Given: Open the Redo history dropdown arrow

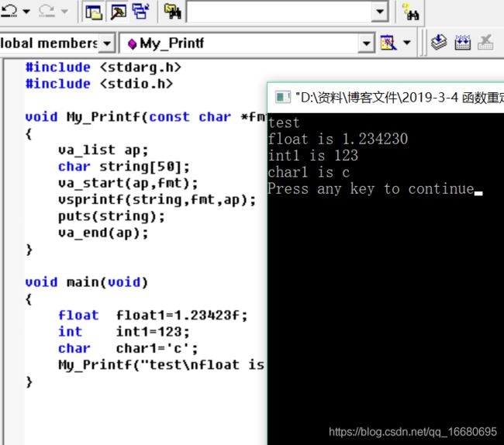Looking at the screenshot, I should pos(64,12).
